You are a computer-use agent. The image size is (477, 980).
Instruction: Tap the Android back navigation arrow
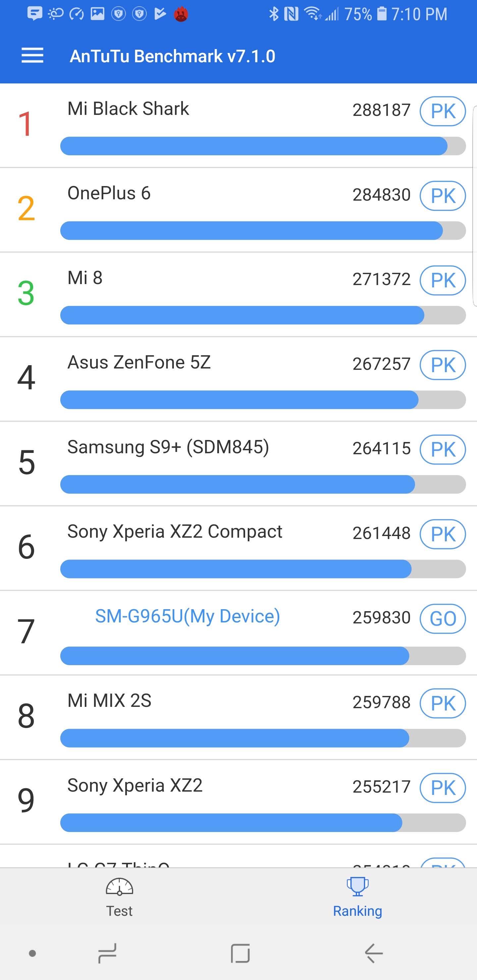point(373,953)
